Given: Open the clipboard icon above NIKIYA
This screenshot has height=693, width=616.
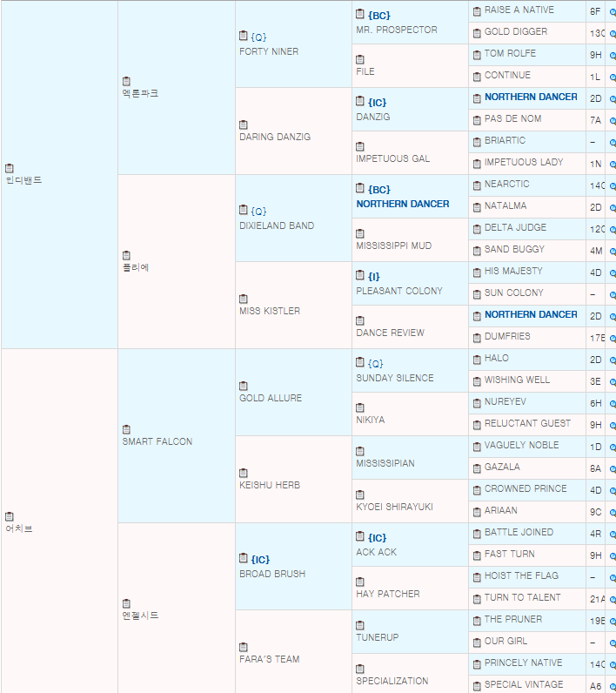Looking at the screenshot, I should coord(360,407).
